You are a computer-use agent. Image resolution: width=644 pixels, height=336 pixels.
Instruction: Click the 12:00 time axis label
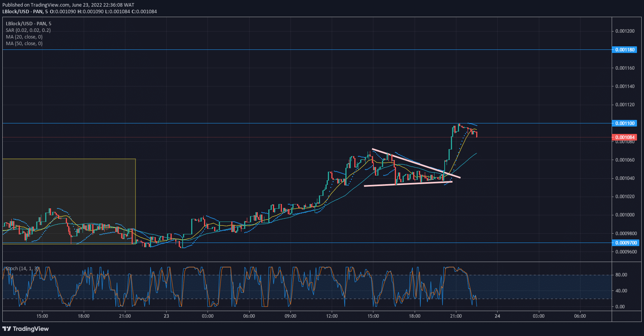coord(332,316)
